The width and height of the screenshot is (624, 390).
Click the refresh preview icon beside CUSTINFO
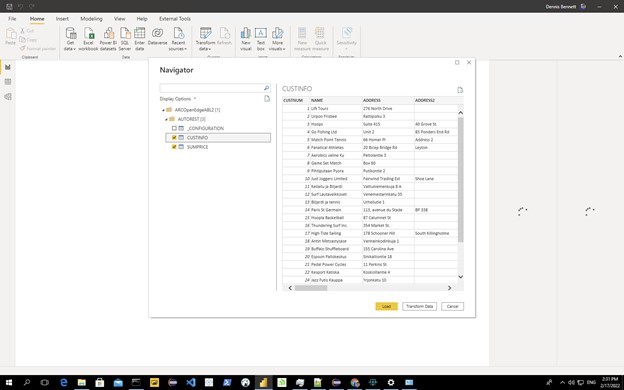[460, 90]
